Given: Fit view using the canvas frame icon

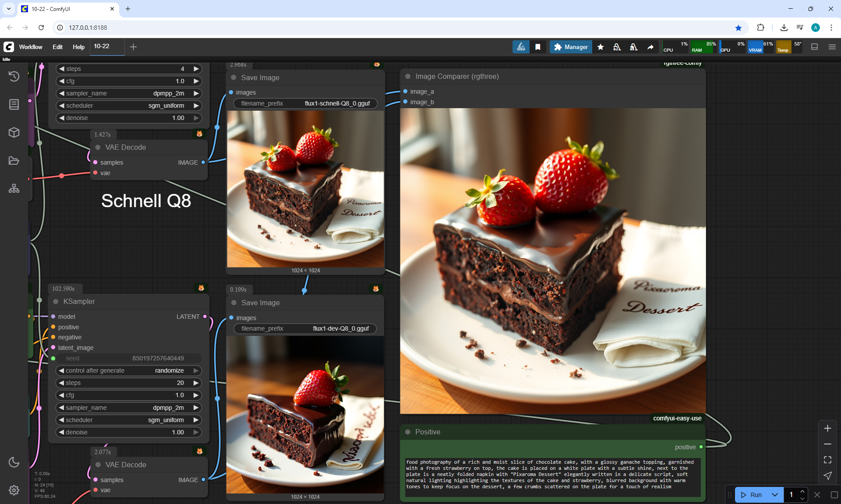Looking at the screenshot, I should click(x=827, y=460).
